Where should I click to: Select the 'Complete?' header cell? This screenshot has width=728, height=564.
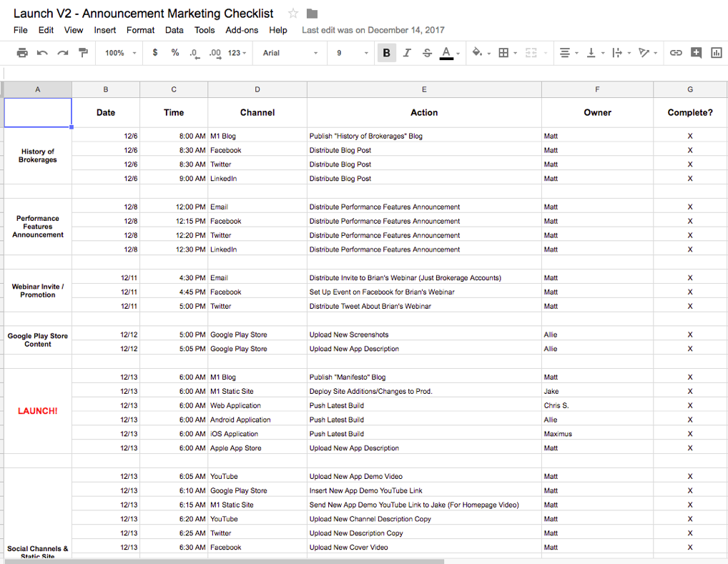tap(690, 112)
